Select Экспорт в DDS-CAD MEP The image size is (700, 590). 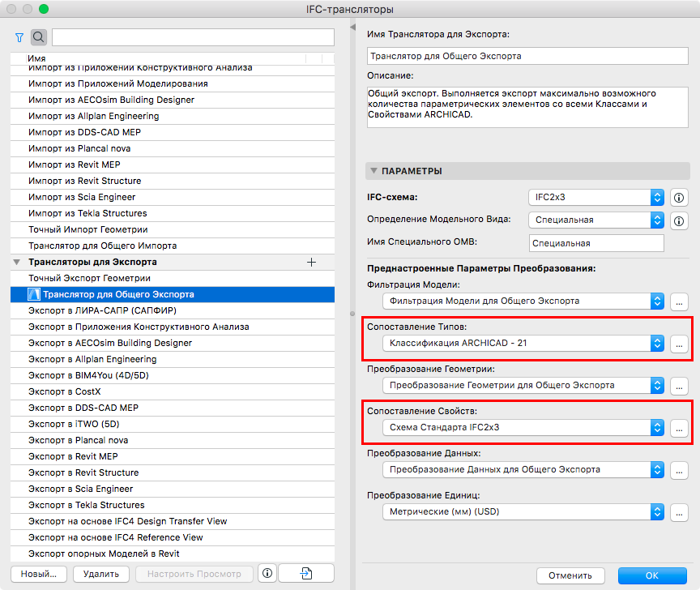(x=173, y=408)
